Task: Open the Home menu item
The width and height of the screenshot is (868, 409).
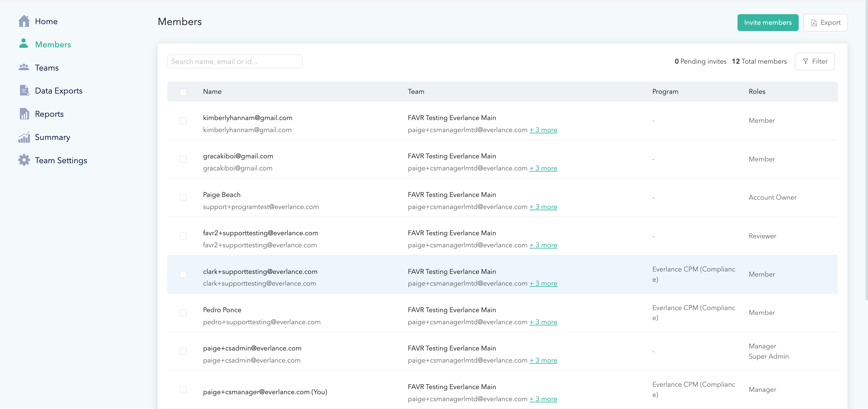Action: pyautogui.click(x=46, y=21)
